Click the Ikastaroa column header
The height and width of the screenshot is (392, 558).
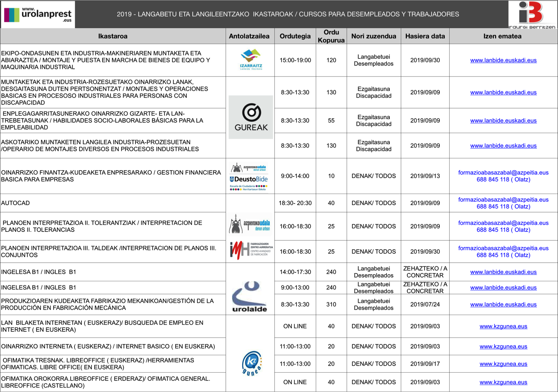point(113,36)
